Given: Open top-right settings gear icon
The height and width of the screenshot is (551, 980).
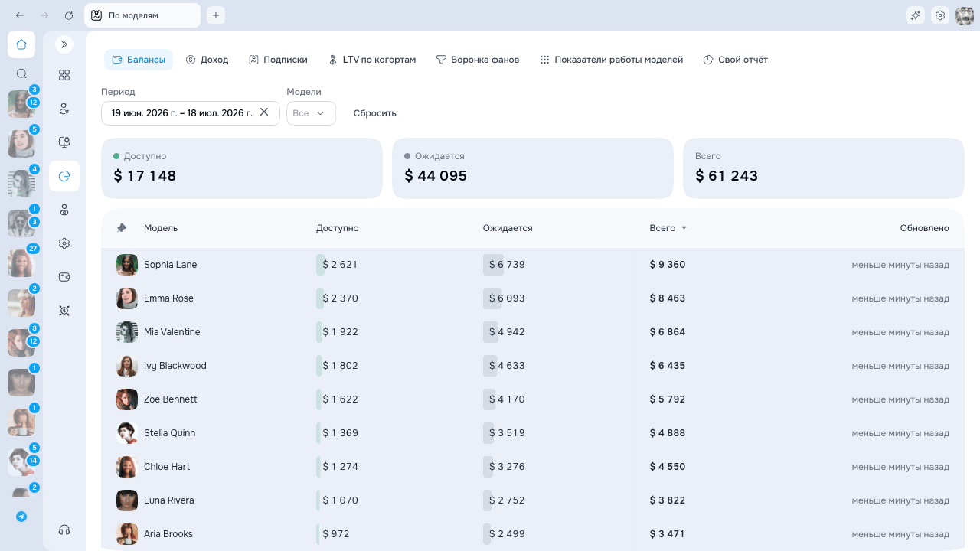Looking at the screenshot, I should pyautogui.click(x=940, y=15).
